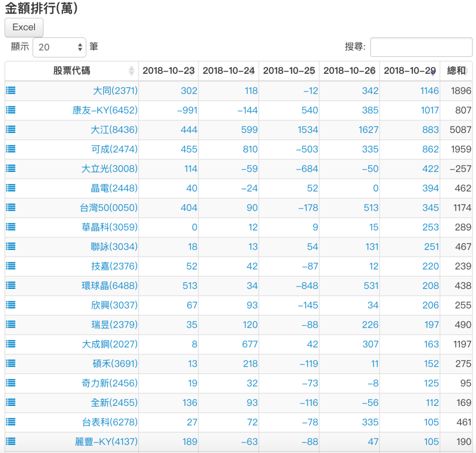The width and height of the screenshot is (476, 453).
Task: Click the list icon next to 麗豐-KY(4137)
Action: pos(10,441)
